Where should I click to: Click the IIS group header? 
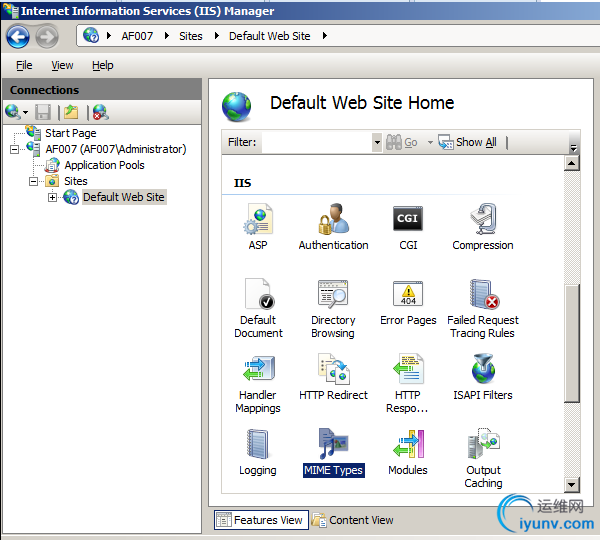coord(243,183)
